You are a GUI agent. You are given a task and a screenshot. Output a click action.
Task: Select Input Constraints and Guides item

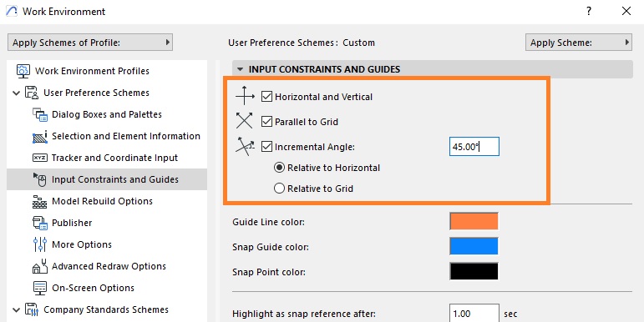107,179
